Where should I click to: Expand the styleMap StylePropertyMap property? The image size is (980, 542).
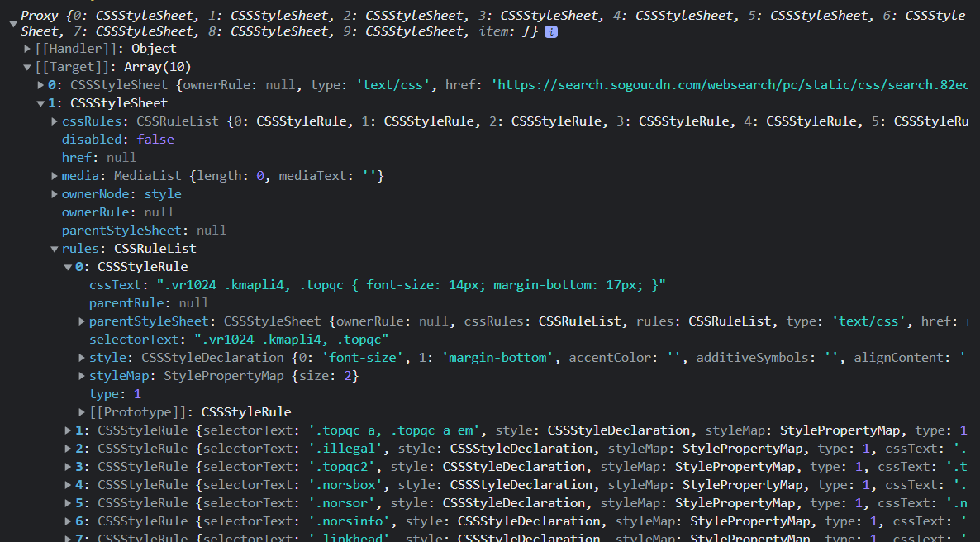[x=82, y=376]
